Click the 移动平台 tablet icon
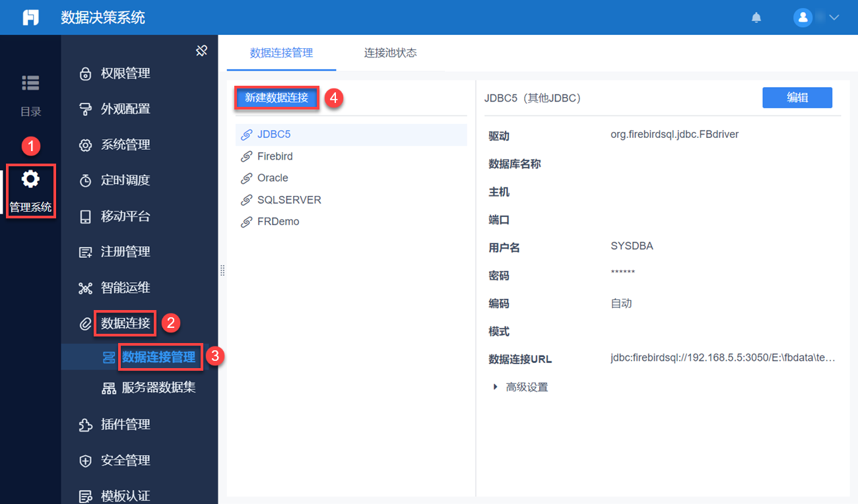Viewport: 858px width, 504px height. tap(85, 216)
